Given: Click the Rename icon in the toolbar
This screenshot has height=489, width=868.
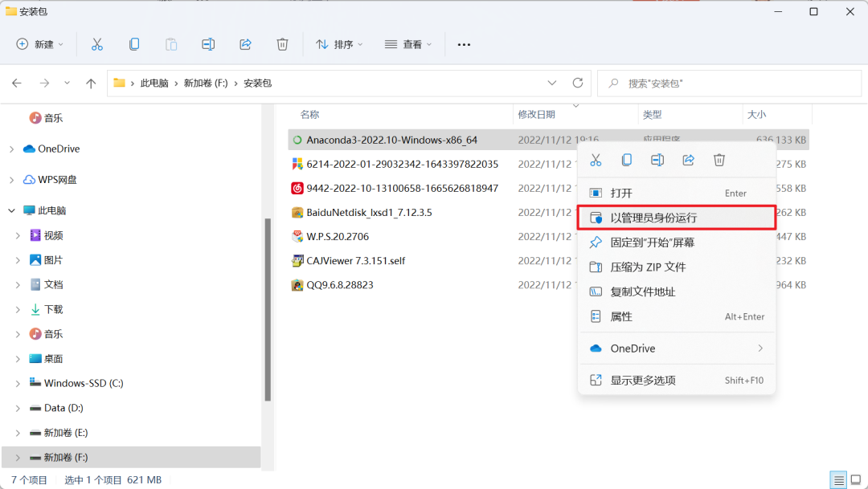Looking at the screenshot, I should pos(208,44).
